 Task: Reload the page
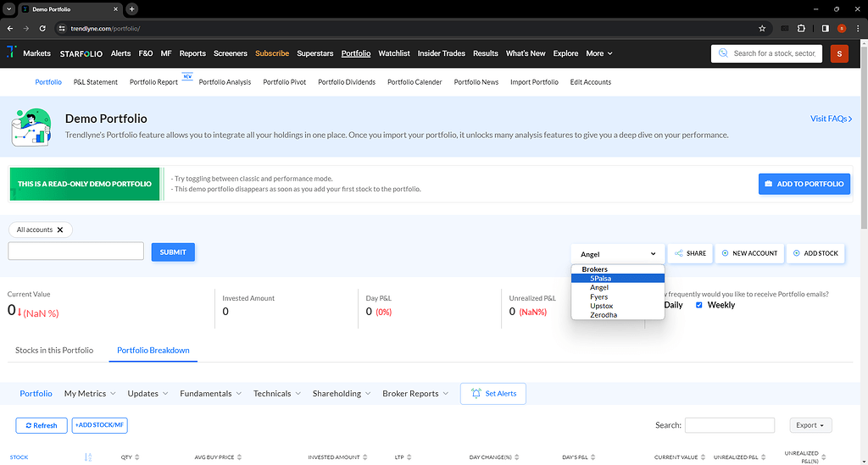tap(42, 28)
